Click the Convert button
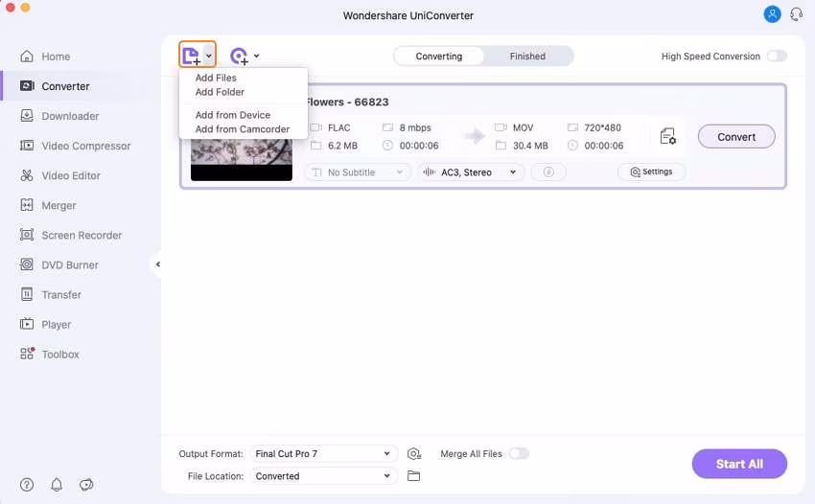The image size is (815, 504). [x=736, y=137]
